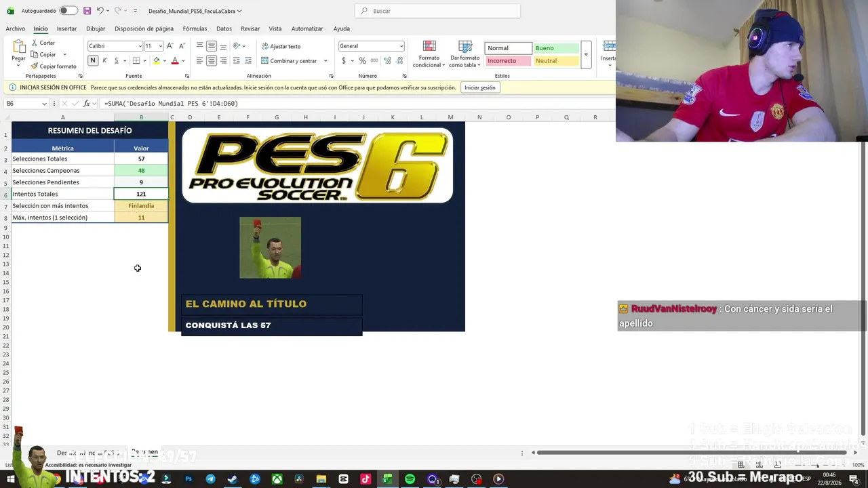Toggle underline (S) formatting

pos(116,60)
